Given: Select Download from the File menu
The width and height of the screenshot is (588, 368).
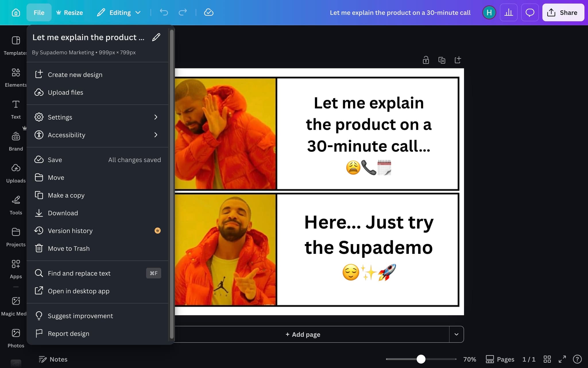Looking at the screenshot, I should pyautogui.click(x=63, y=213).
